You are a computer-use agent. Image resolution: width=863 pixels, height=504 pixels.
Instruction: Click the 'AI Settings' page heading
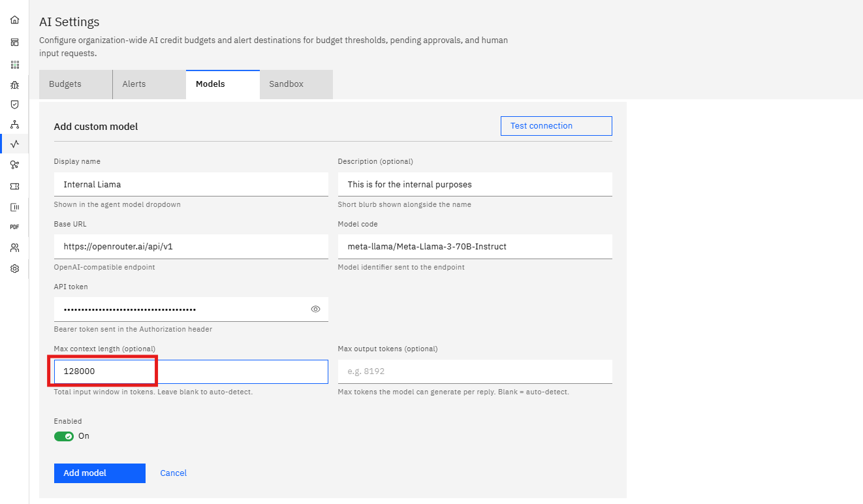click(x=70, y=23)
